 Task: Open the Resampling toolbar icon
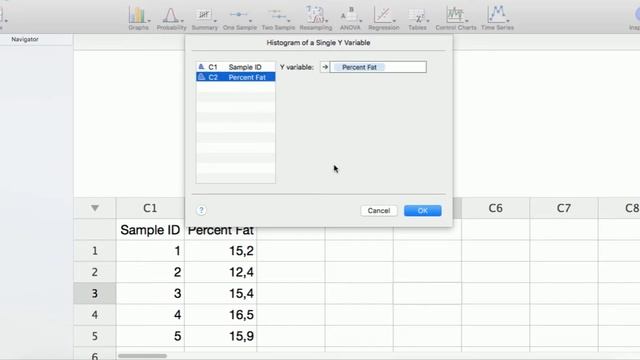pos(316,18)
